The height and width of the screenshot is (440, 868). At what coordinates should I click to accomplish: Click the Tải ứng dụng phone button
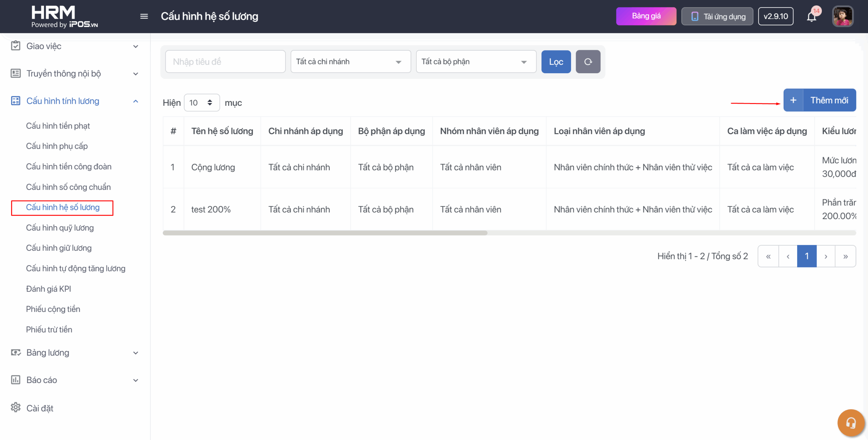717,16
